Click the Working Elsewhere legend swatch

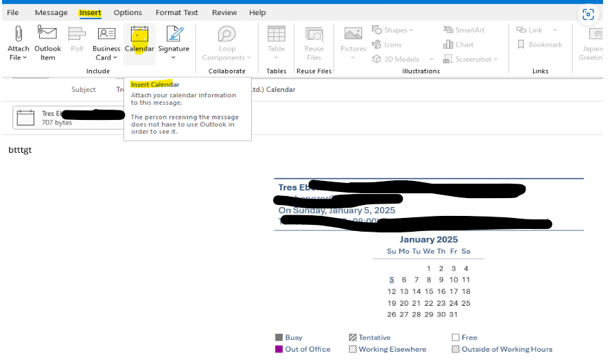(353, 349)
